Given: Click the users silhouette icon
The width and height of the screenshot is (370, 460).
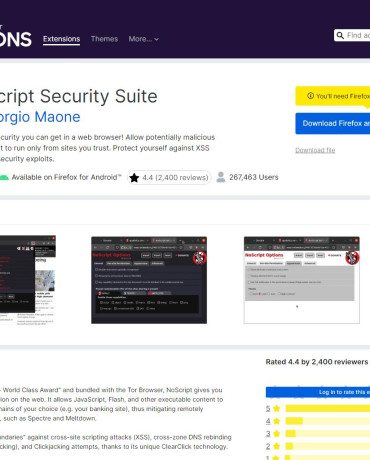Looking at the screenshot, I should pyautogui.click(x=221, y=177).
